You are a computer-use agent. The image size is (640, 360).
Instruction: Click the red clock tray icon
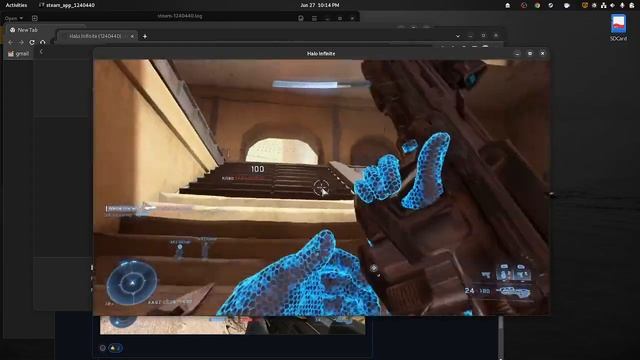coord(524,5)
